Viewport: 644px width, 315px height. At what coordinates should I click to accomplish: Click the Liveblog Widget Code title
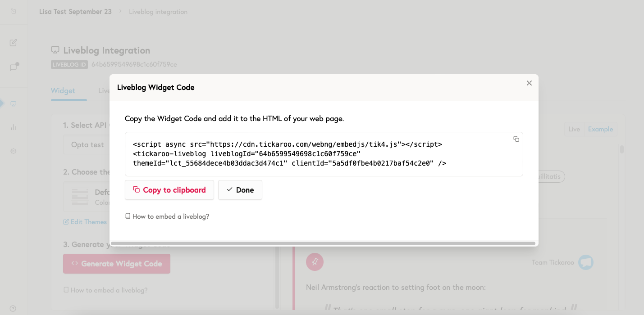click(156, 87)
